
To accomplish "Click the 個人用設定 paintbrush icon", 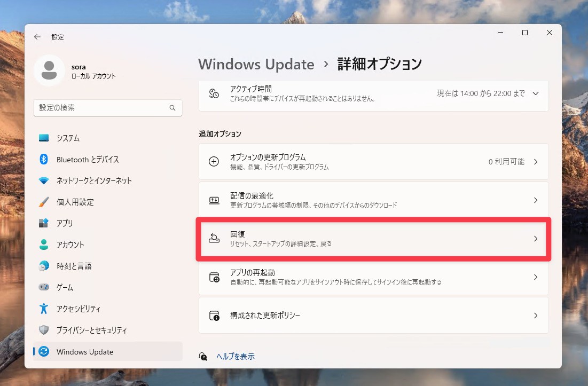I will (44, 202).
